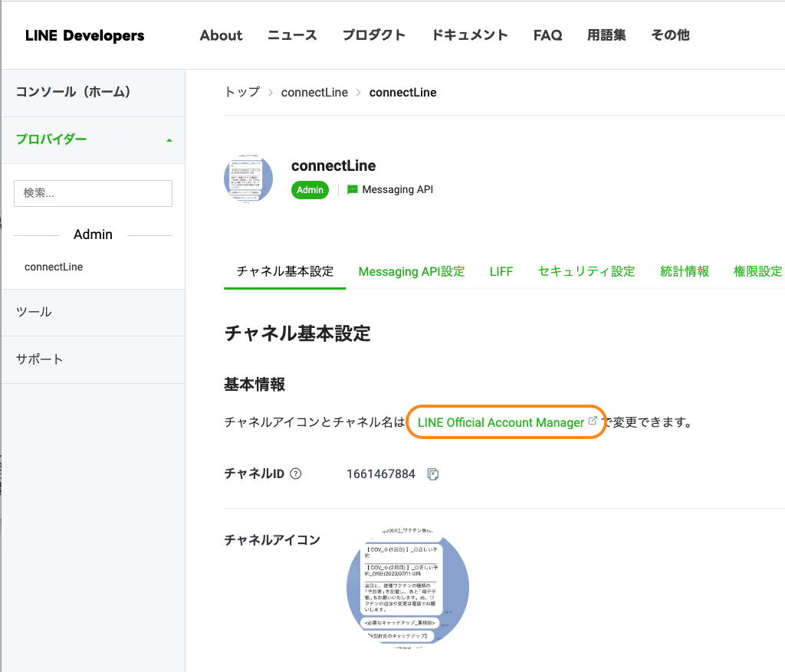Open the help icon next to チャネルID
This screenshot has height=672, width=785.
[296, 474]
